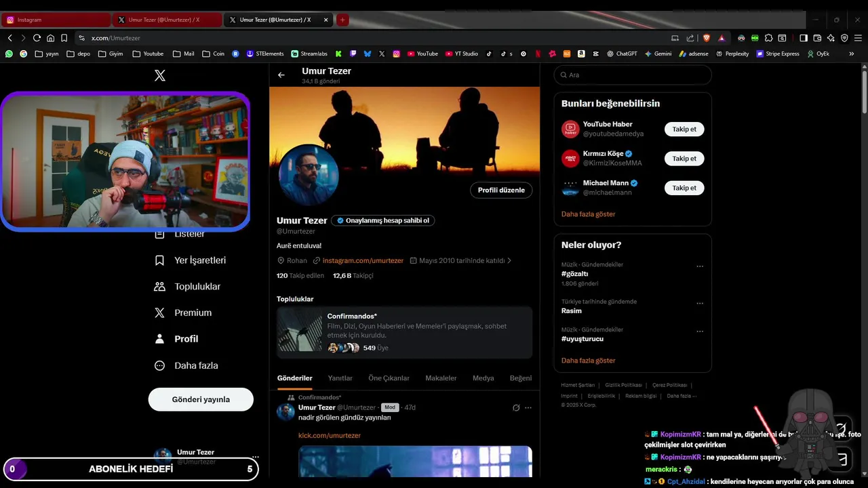Open the Streamlabs bookmark

click(x=309, y=54)
